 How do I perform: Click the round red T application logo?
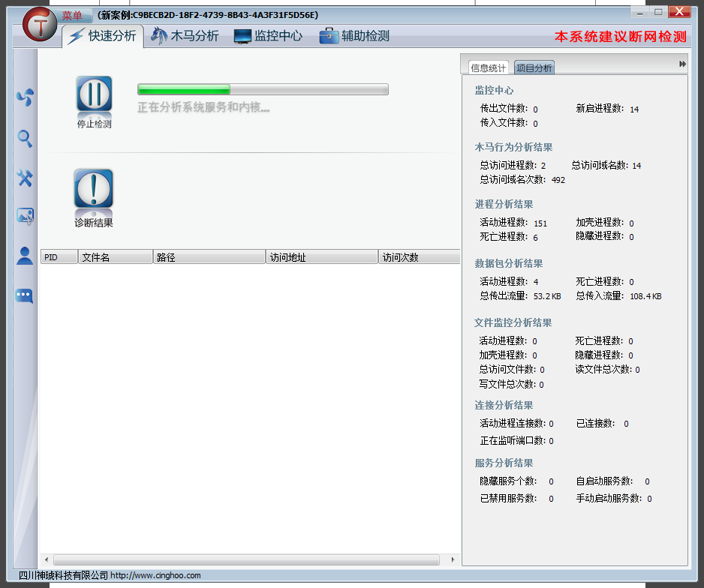(40, 25)
